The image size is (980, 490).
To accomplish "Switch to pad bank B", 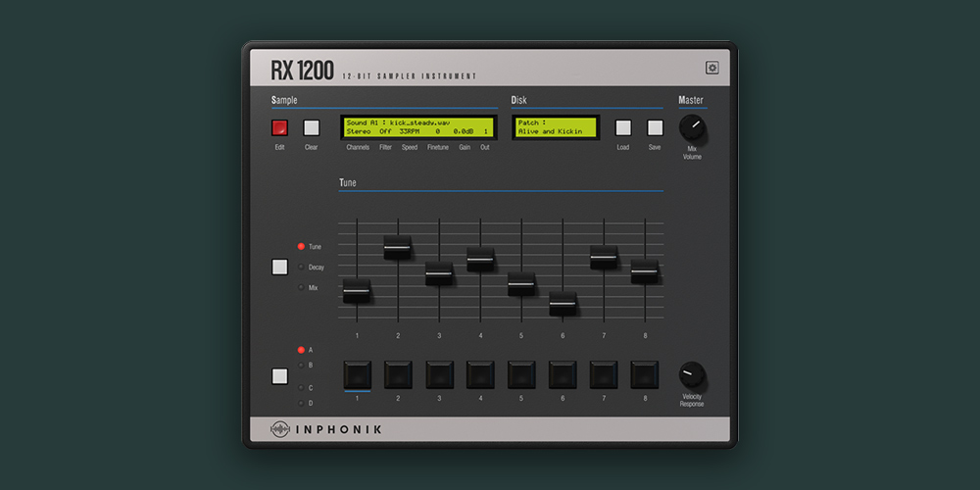I will (x=301, y=365).
